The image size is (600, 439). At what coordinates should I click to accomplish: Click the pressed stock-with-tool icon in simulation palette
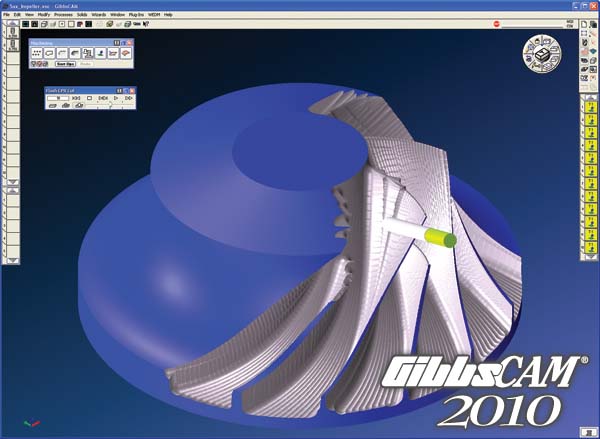[x=79, y=105]
